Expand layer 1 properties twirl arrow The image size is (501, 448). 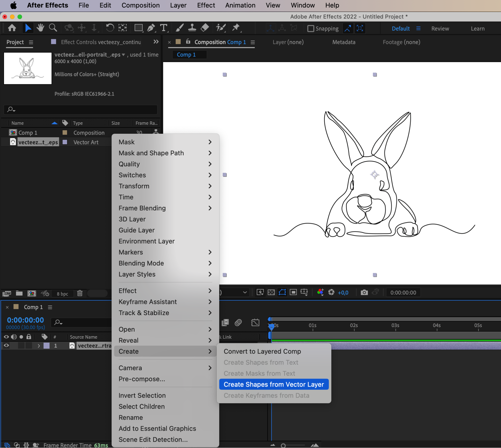[39, 346]
